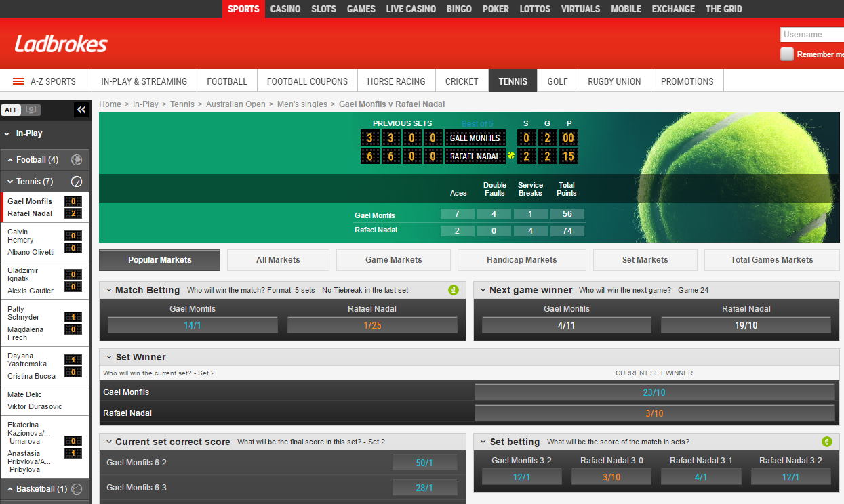Screen dimensions: 844x504
Task: Open the Casino section in top bar
Action: click(x=285, y=9)
